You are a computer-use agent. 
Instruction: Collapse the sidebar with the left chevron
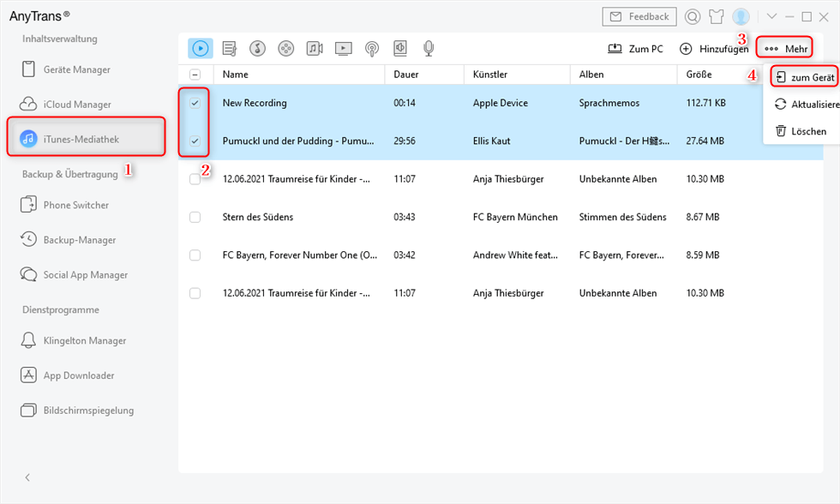pyautogui.click(x=27, y=477)
